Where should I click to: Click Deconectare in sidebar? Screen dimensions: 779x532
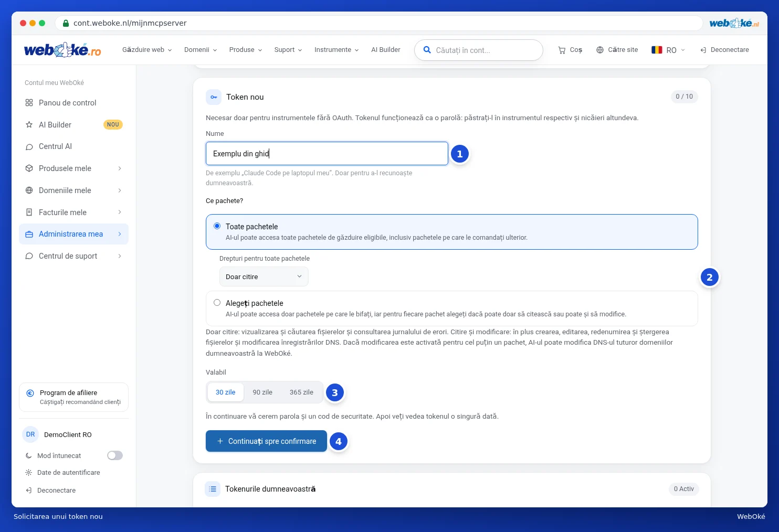[51, 491]
